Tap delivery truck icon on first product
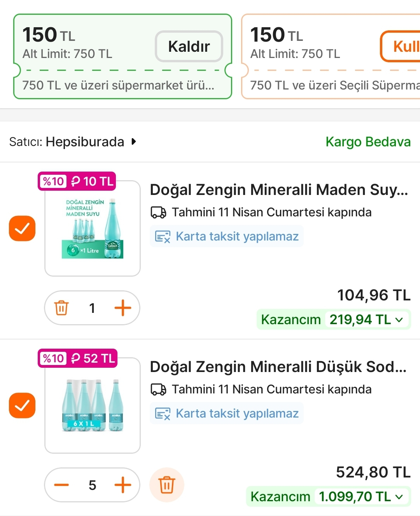This screenshot has height=516, width=420. (x=158, y=212)
